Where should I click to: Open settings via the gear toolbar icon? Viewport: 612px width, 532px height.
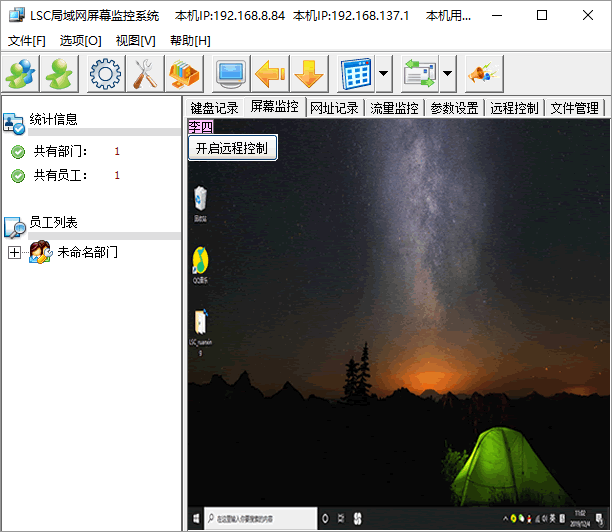click(x=106, y=73)
